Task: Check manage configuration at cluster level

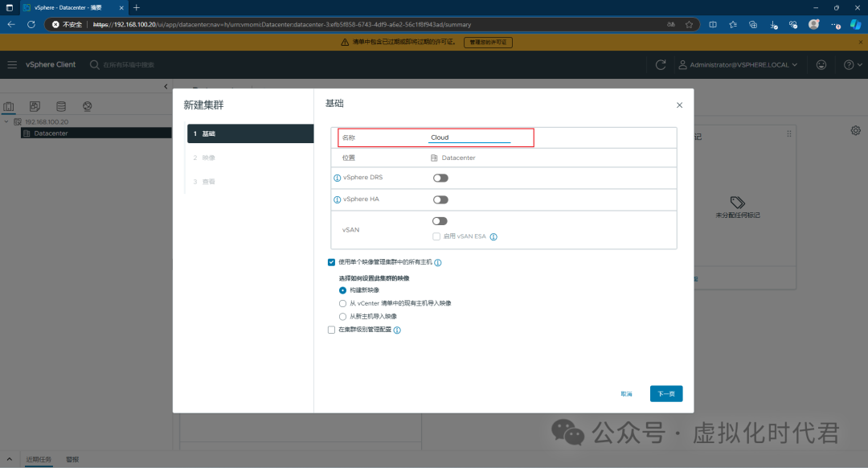Action: click(332, 330)
